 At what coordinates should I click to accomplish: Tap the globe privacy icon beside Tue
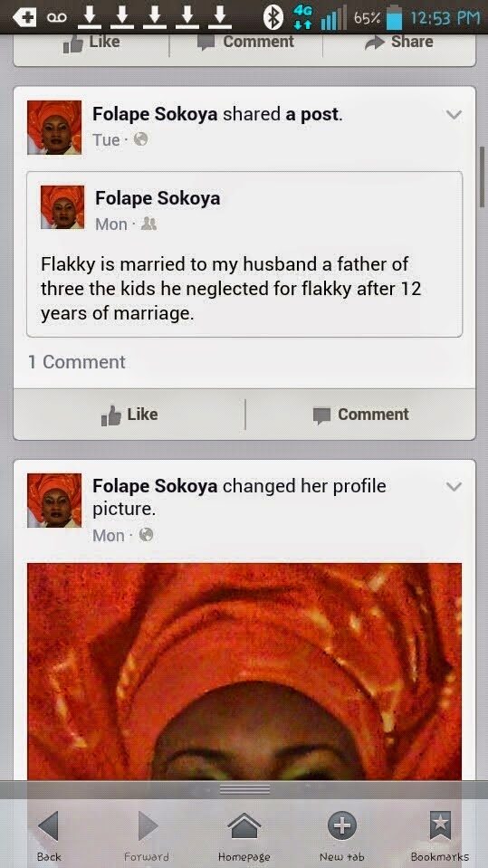(141, 139)
